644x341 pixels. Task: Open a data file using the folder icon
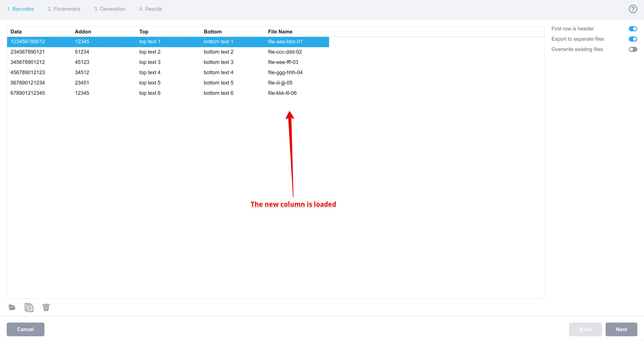tap(12, 307)
